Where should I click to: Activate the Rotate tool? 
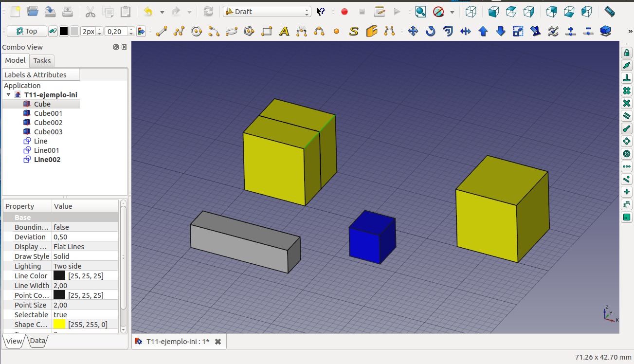tap(430, 32)
